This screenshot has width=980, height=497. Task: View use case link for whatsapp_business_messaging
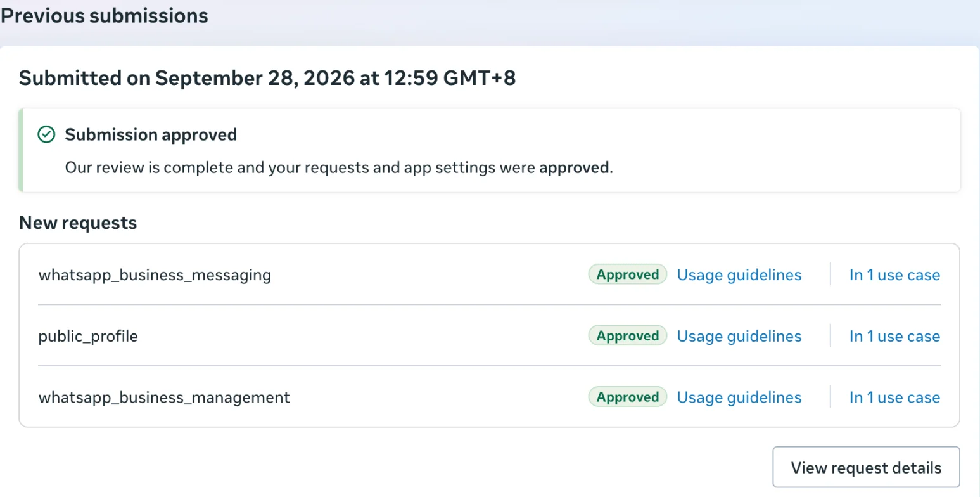894,275
